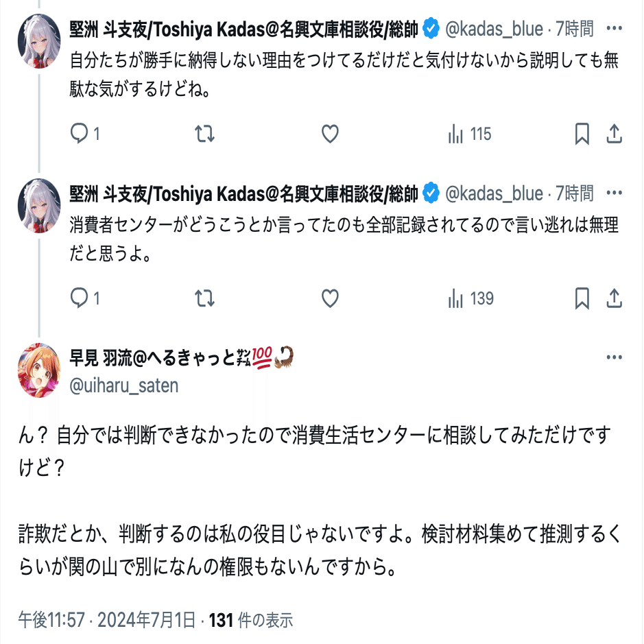
Task: Click 早見 羽流's profile avatar
Action: [x=39, y=370]
